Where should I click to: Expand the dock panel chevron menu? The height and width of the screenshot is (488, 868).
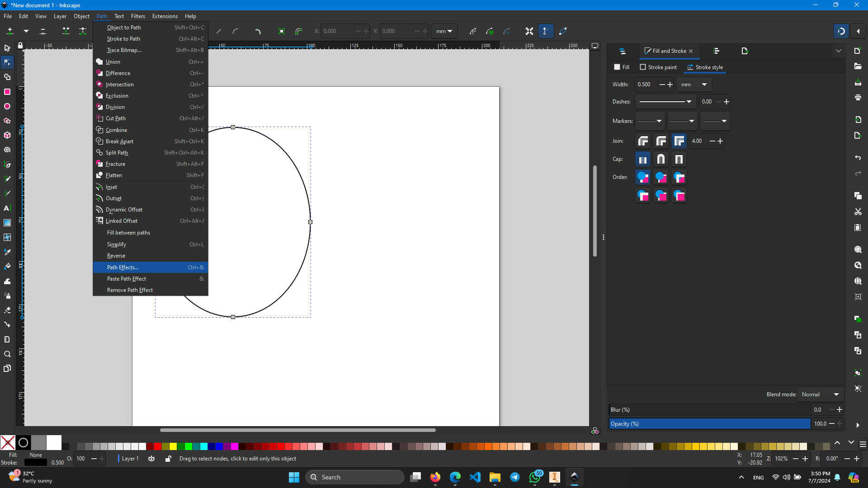click(839, 51)
